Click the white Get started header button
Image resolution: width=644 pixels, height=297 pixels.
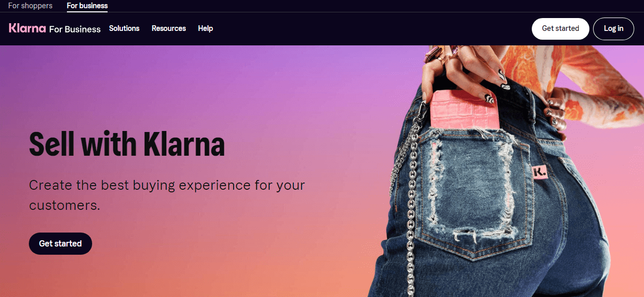click(560, 28)
